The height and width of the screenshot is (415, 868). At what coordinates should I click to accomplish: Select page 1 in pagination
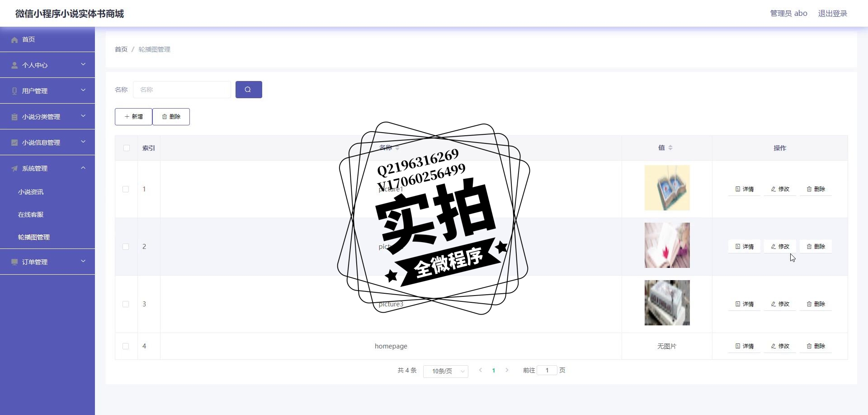click(x=494, y=371)
